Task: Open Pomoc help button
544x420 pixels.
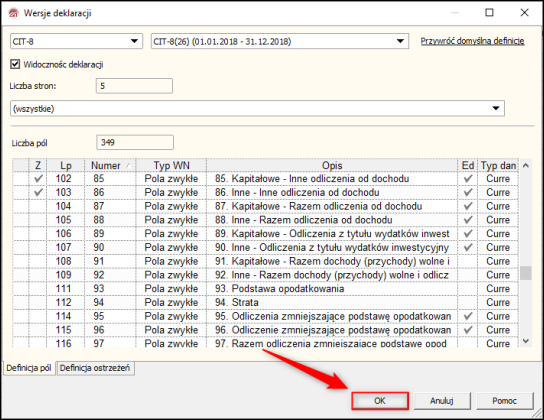Action: click(504, 401)
